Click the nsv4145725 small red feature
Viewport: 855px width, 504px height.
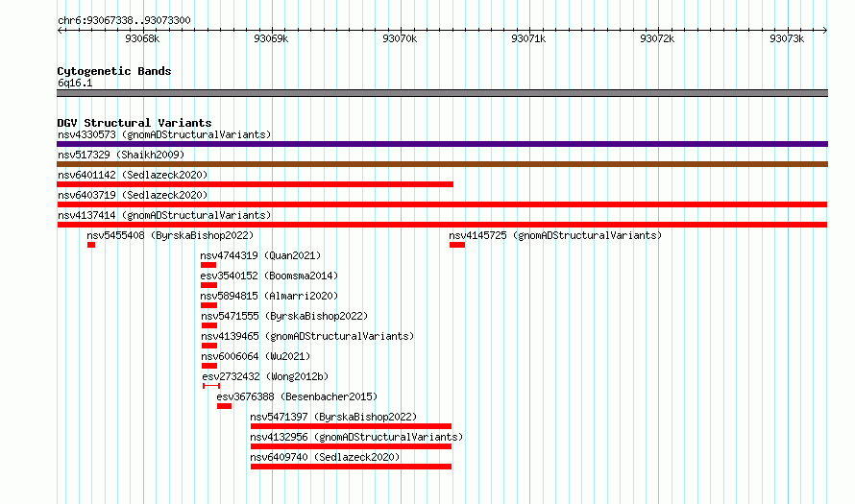click(x=457, y=245)
